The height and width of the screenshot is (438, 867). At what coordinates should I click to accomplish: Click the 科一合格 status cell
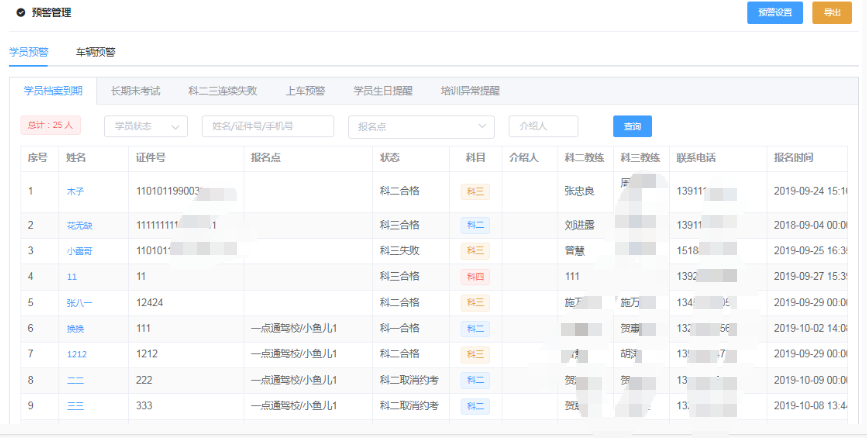pyautogui.click(x=400, y=328)
